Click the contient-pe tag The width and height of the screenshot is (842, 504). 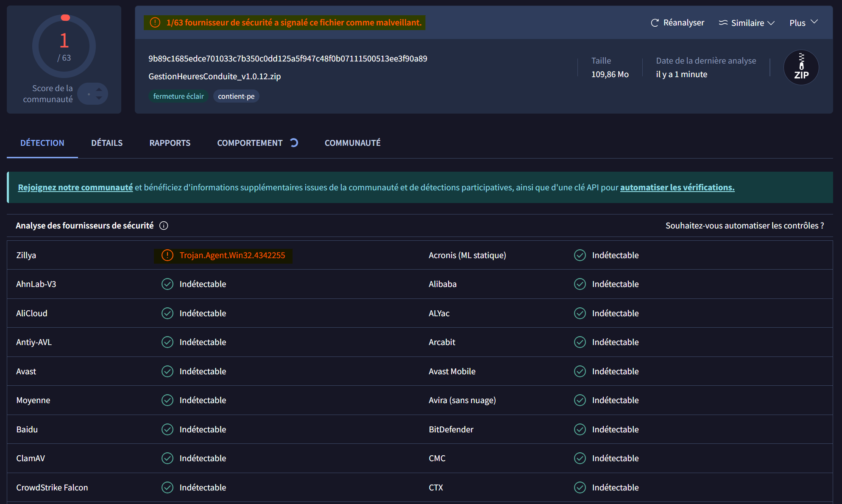[x=236, y=96]
